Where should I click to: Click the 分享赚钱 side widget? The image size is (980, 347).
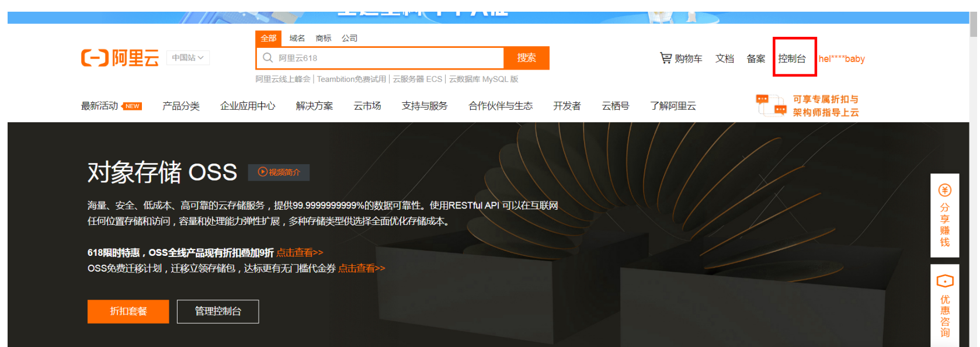944,216
